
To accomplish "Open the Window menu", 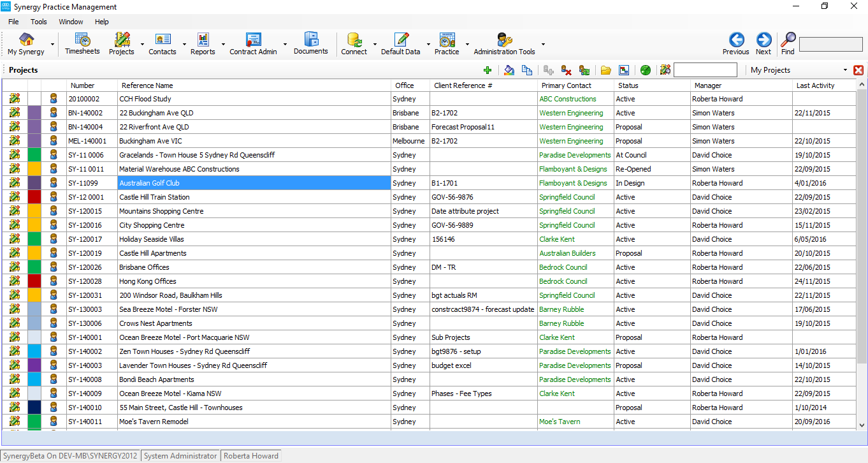I will click(71, 21).
